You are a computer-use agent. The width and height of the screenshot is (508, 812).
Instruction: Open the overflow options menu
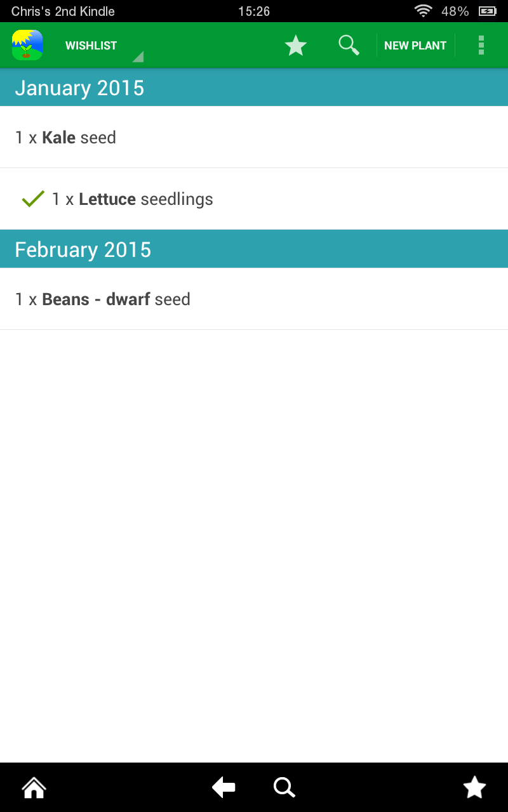click(x=481, y=44)
